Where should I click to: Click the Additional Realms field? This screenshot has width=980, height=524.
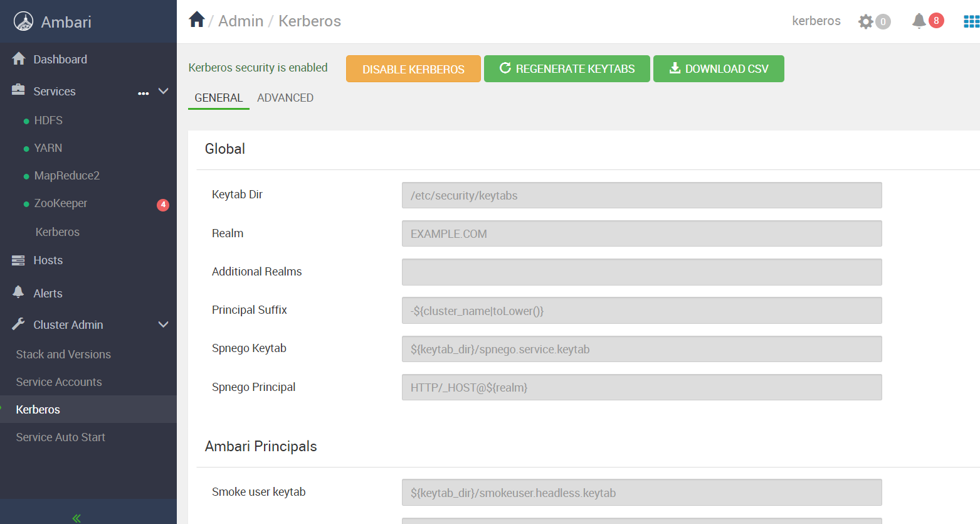[x=641, y=272]
